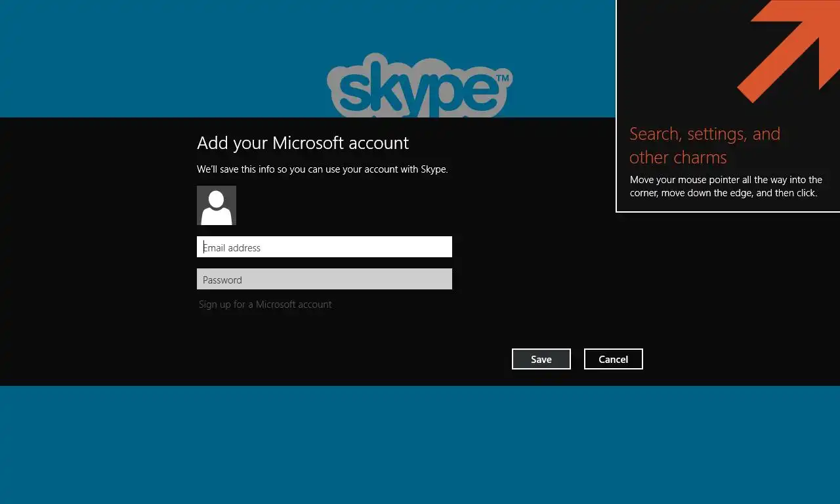Click the 'Add your Microsoft account' heading
Image resolution: width=840 pixels, height=504 pixels.
pyautogui.click(x=303, y=143)
